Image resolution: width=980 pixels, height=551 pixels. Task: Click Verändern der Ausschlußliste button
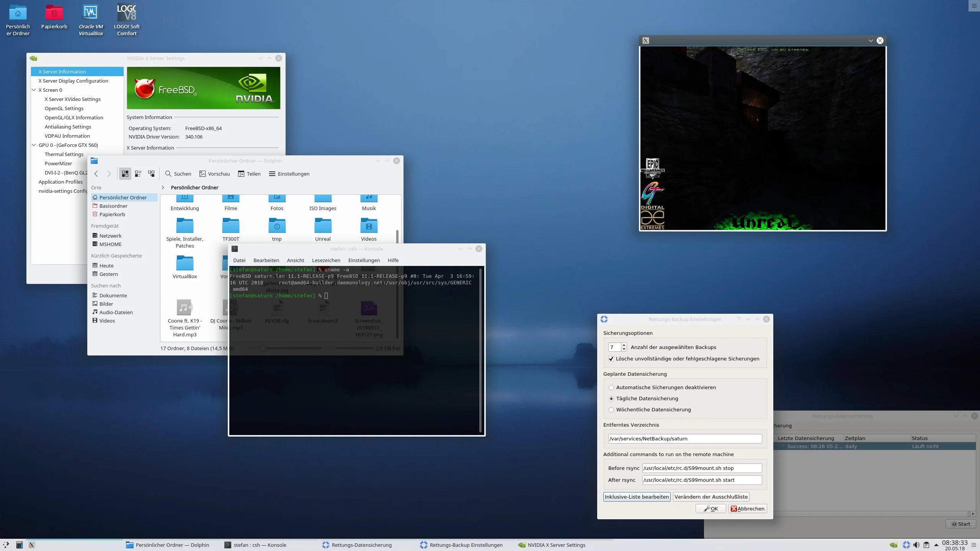711,497
